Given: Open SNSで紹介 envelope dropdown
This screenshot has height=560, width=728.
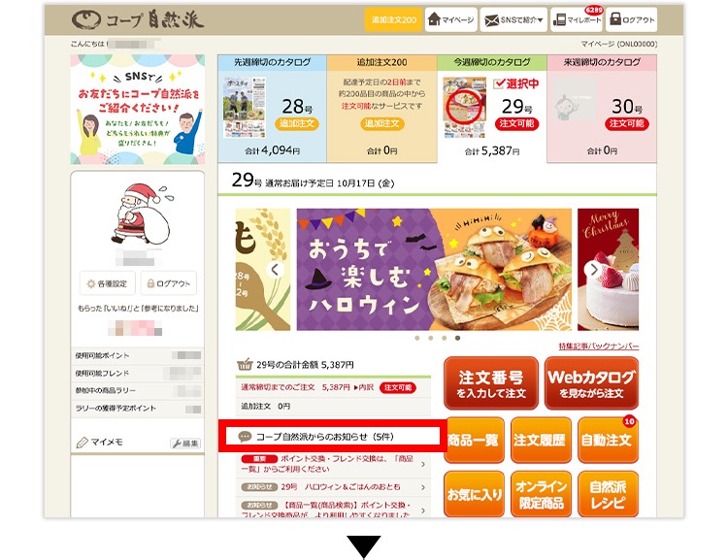Looking at the screenshot, I should (x=513, y=19).
